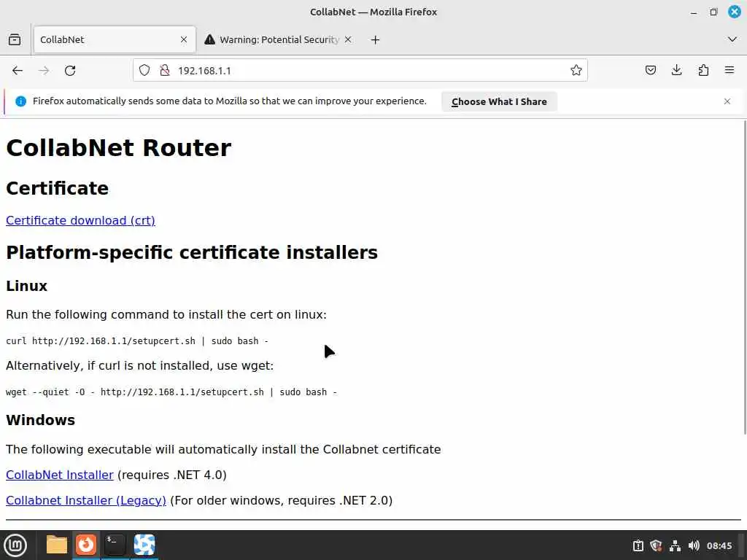
Task: Open the Firefox application menu
Action: coord(729,71)
